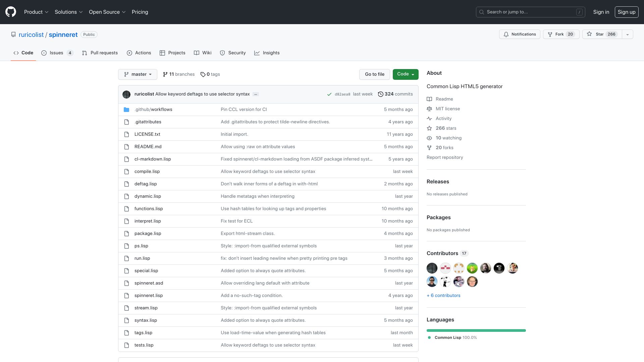Open the GitHub home logo
Image resolution: width=644 pixels, height=362 pixels.
(x=11, y=12)
